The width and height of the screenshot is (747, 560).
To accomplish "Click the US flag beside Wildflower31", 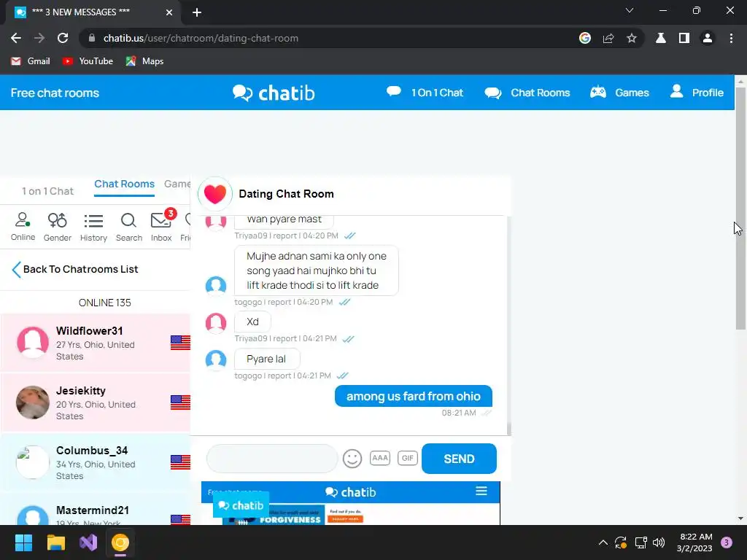I will [180, 343].
